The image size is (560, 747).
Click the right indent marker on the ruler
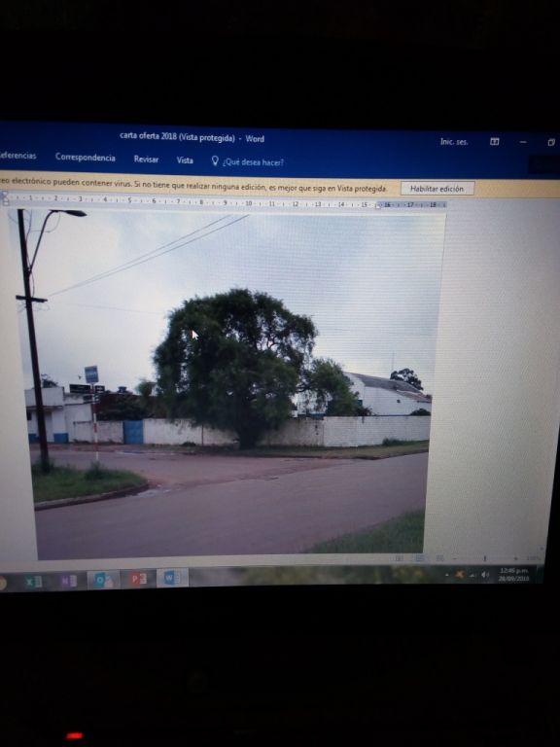click(378, 206)
